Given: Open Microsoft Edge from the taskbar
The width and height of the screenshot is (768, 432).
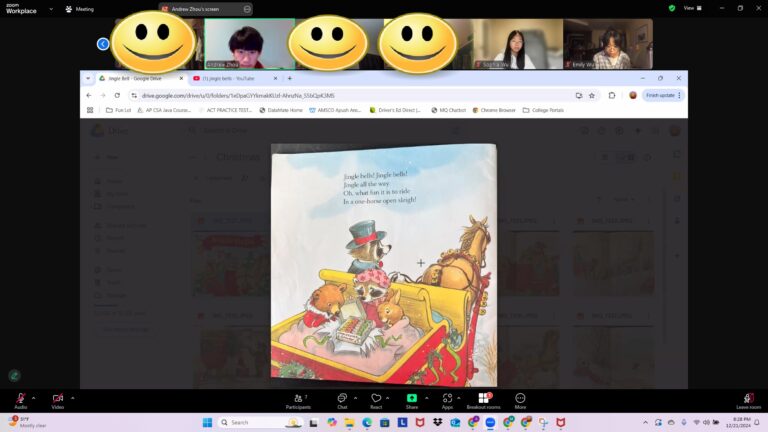Looking at the screenshot, I should click(x=367, y=422).
